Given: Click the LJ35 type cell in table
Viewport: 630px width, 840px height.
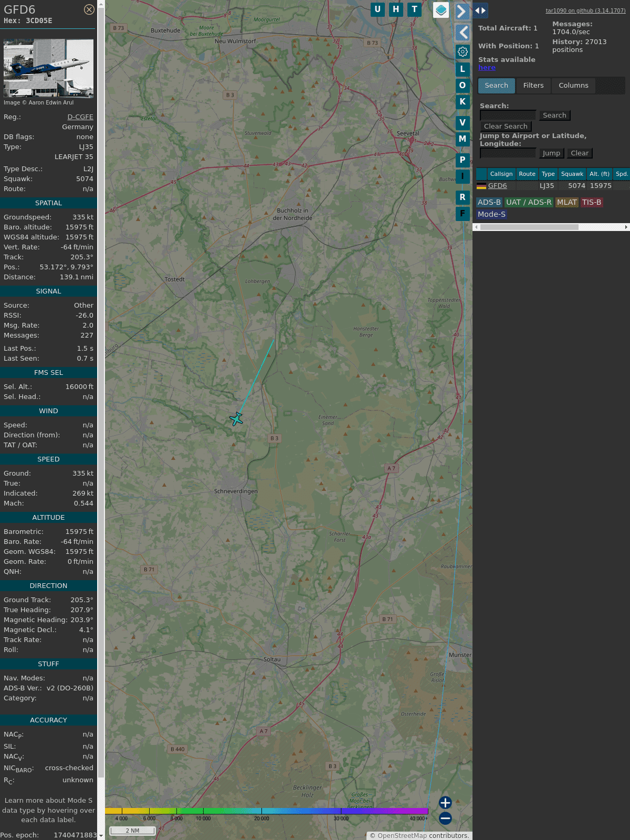Looking at the screenshot, I should (547, 186).
